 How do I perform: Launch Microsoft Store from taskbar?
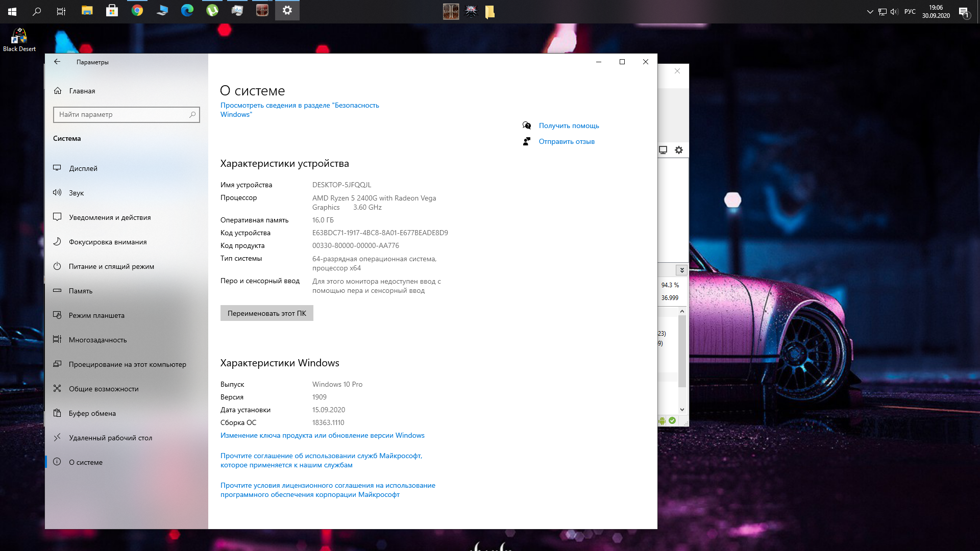pos(112,11)
